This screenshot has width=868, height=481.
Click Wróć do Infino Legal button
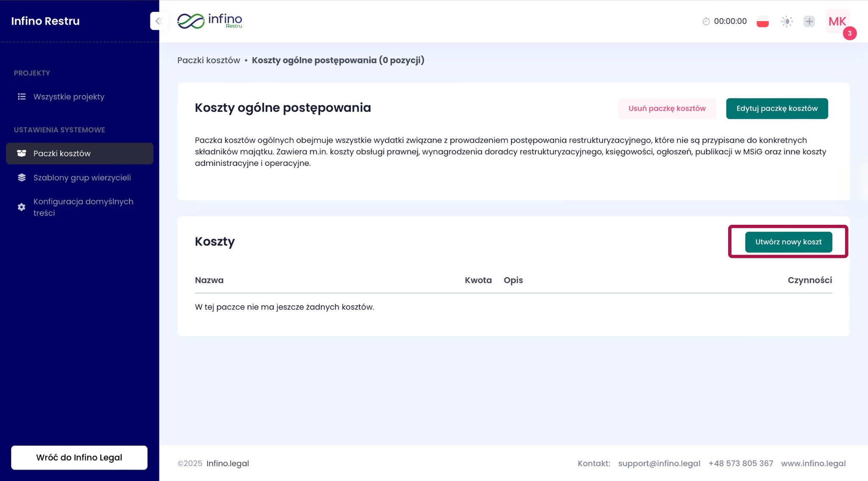(x=79, y=457)
